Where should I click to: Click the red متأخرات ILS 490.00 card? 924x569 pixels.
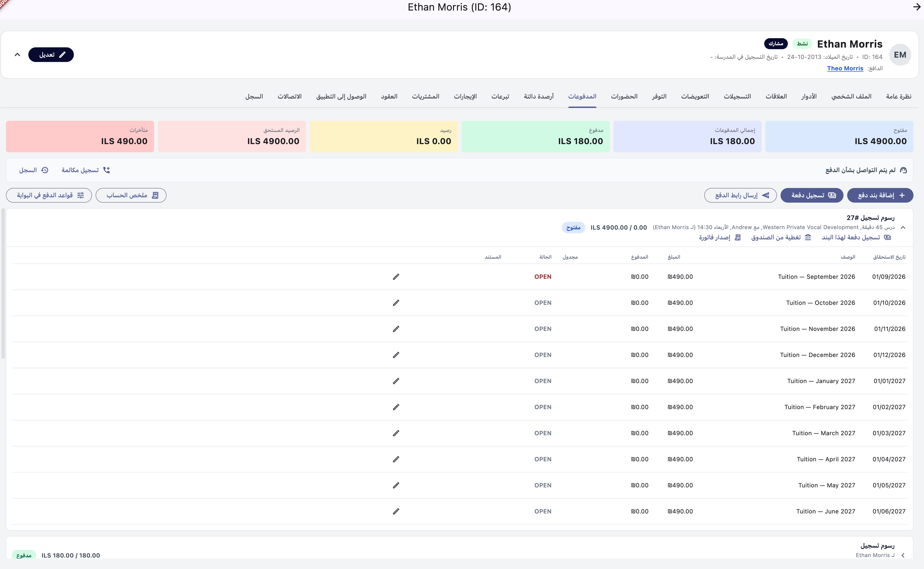tap(80, 136)
